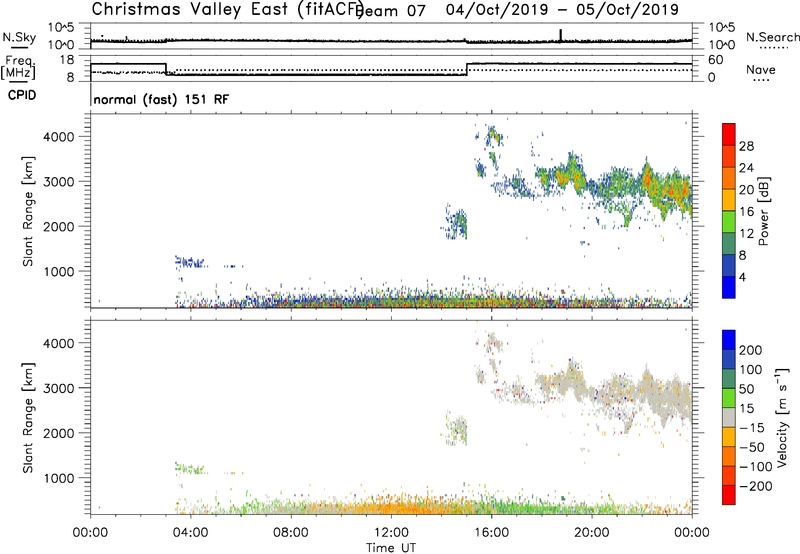Click the '04:00' time tick label
800x554 pixels.
[190, 533]
